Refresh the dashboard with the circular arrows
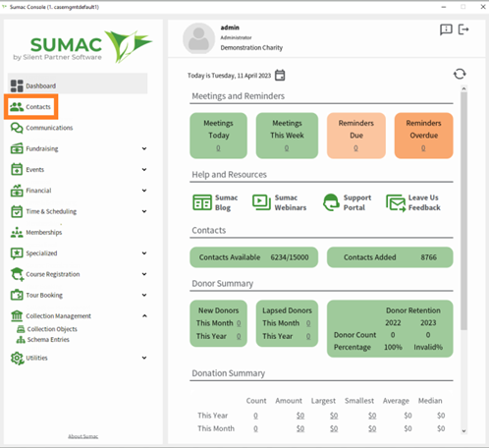 [460, 74]
